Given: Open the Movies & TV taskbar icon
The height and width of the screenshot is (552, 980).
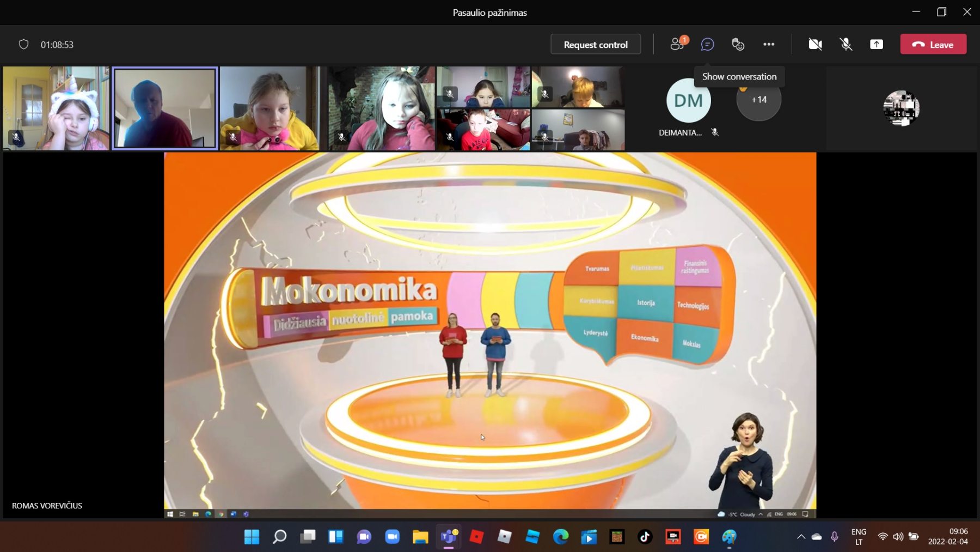Looking at the screenshot, I should coord(589,537).
